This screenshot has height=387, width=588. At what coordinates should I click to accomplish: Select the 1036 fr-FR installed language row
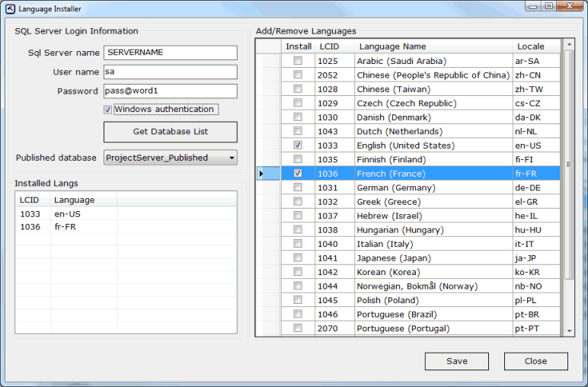coord(126,227)
